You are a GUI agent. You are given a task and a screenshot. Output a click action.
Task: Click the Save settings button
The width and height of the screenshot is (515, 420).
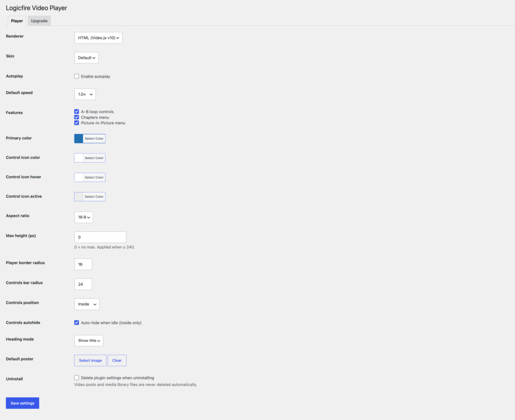(22, 403)
